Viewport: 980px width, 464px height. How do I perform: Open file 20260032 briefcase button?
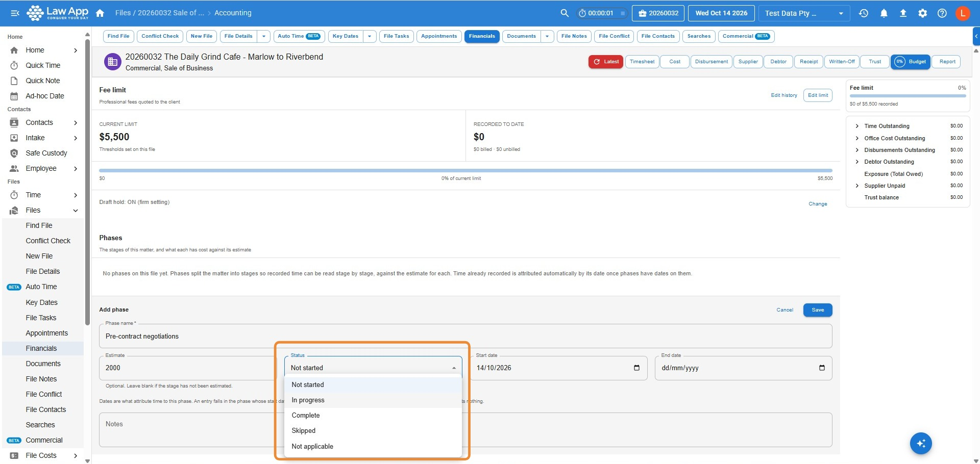[658, 13]
